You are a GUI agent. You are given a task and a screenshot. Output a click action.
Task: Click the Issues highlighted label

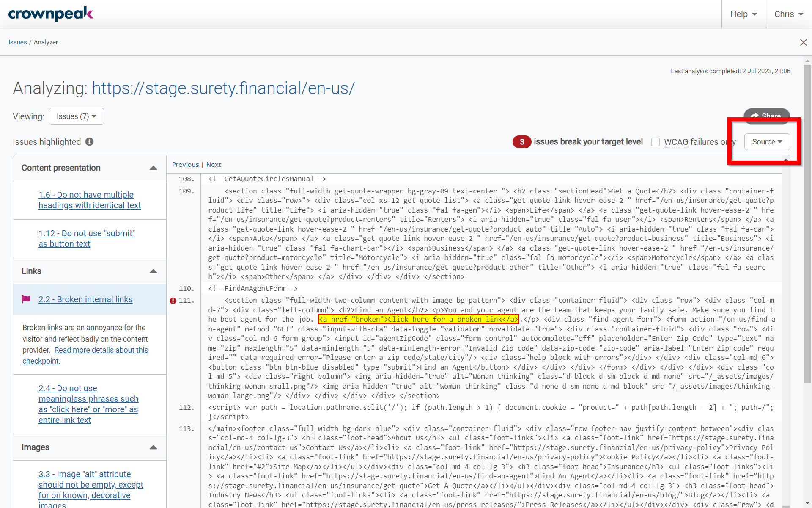point(47,142)
